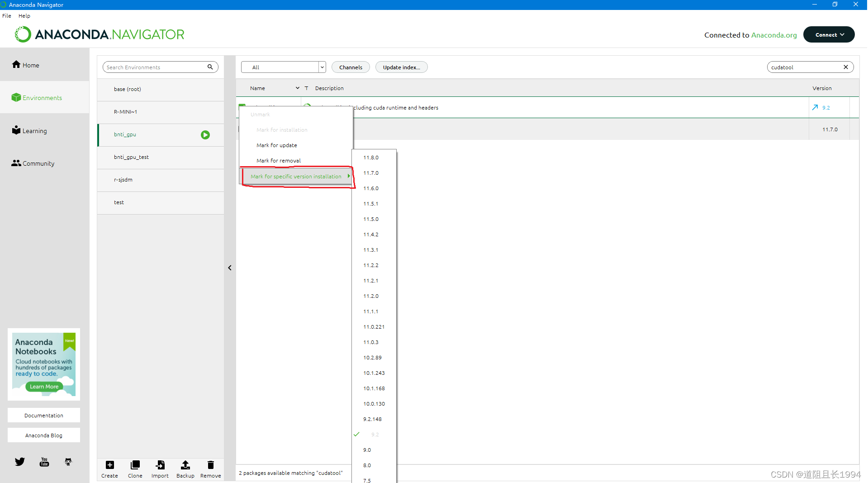Screen dimensions: 868x483
Task: Pick version 11.7.0 from the submenu
Action: [374, 172]
